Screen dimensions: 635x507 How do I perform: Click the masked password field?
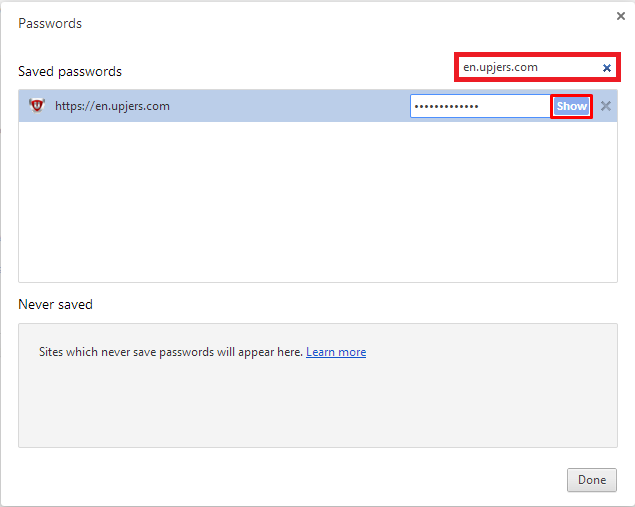coord(480,106)
